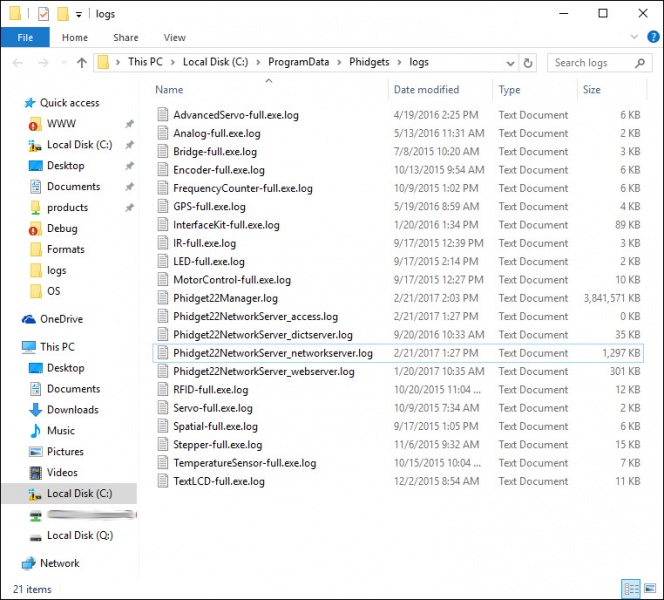Viewport: 664px width, 600px height.
Task: Go forward with the Forward arrow
Action: coord(43,63)
